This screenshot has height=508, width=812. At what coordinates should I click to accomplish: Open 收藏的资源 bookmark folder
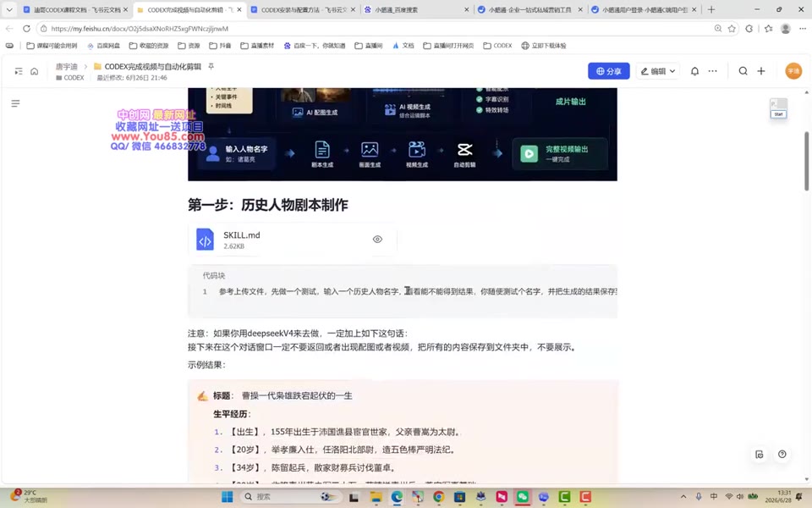149,46
